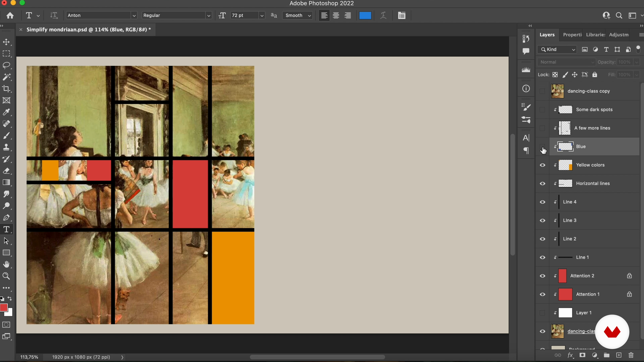Open the font style Regular dropdown
The image size is (644, 362).
(x=208, y=15)
